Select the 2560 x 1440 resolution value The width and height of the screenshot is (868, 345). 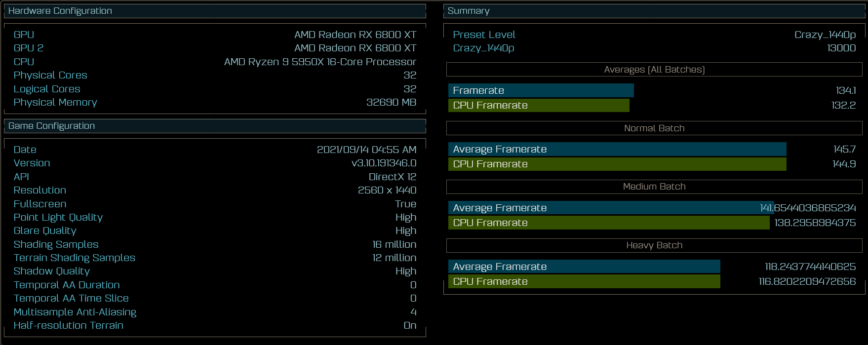click(387, 190)
